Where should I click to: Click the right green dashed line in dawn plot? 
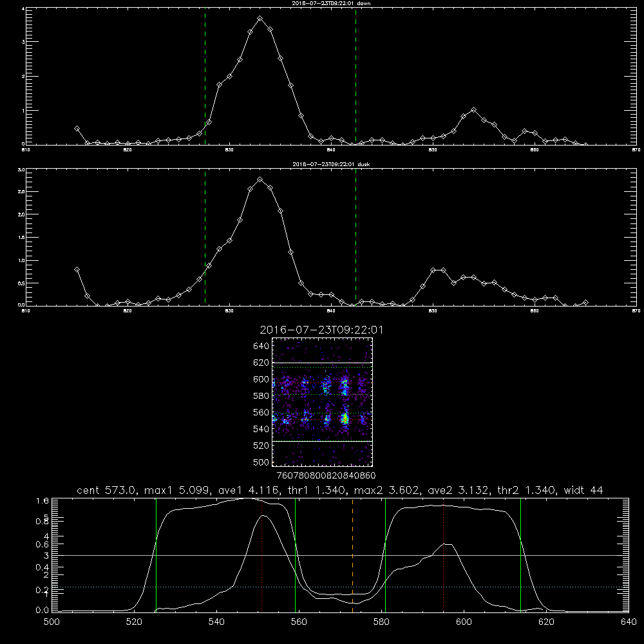click(355, 77)
